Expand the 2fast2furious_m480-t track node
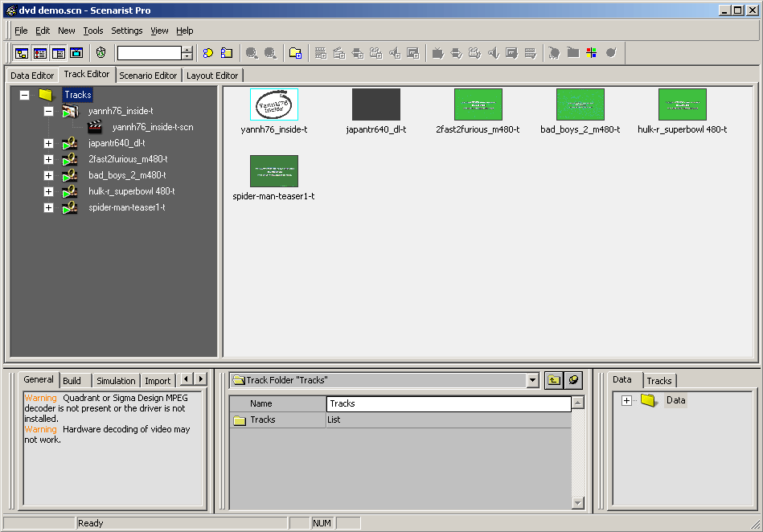Image resolution: width=763 pixels, height=532 pixels. [48, 159]
